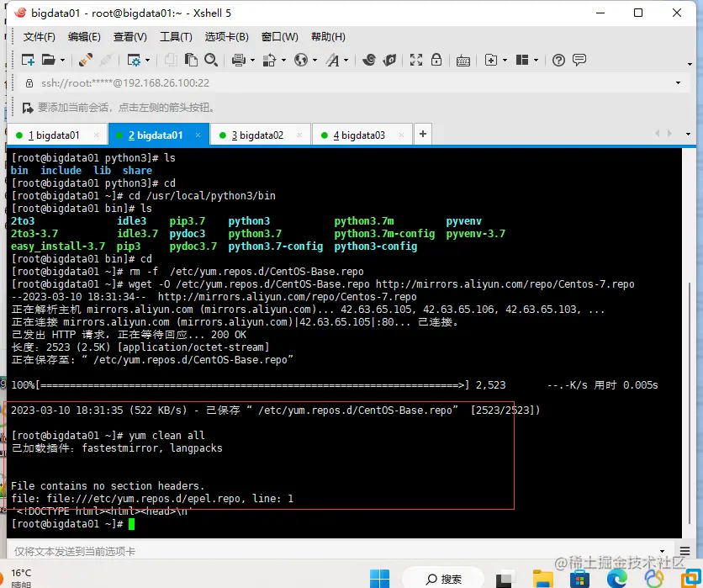
Task: Expand the new tab icon dropdown arrow
Action: (x=505, y=60)
